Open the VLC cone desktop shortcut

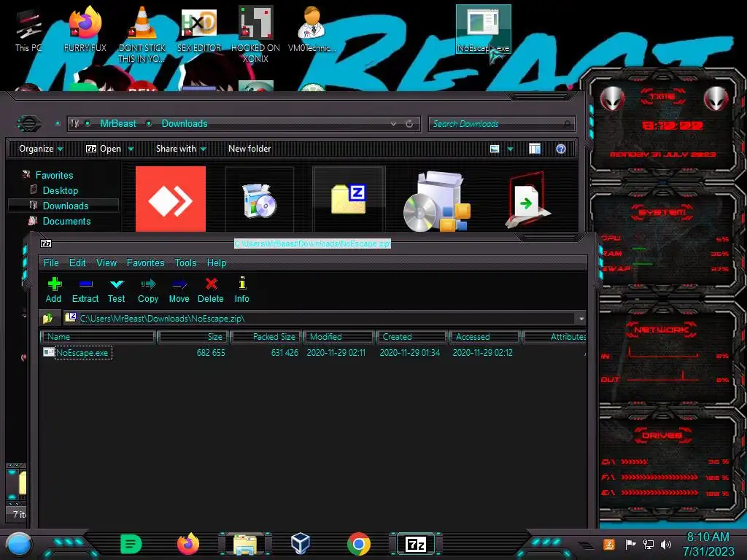tap(142, 34)
